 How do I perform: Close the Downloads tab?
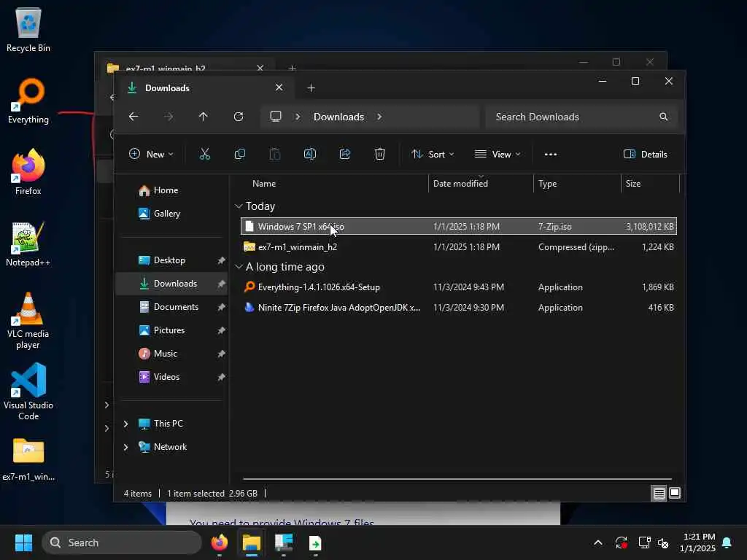click(x=279, y=87)
